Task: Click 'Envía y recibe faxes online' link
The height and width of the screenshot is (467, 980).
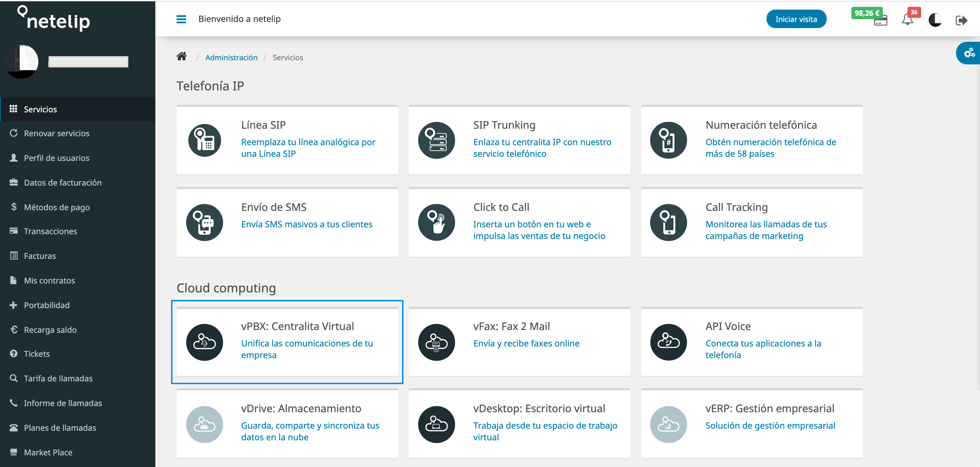Action: [526, 343]
